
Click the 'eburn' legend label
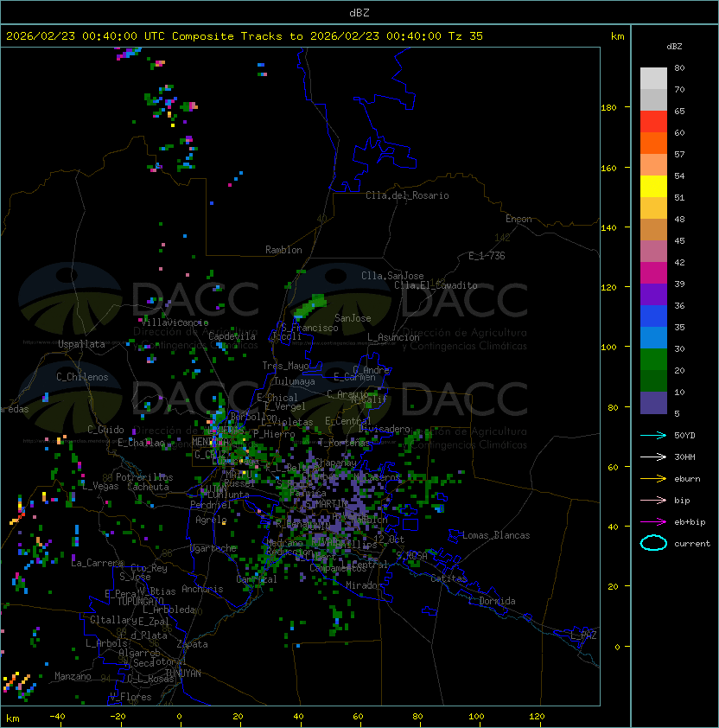(687, 479)
